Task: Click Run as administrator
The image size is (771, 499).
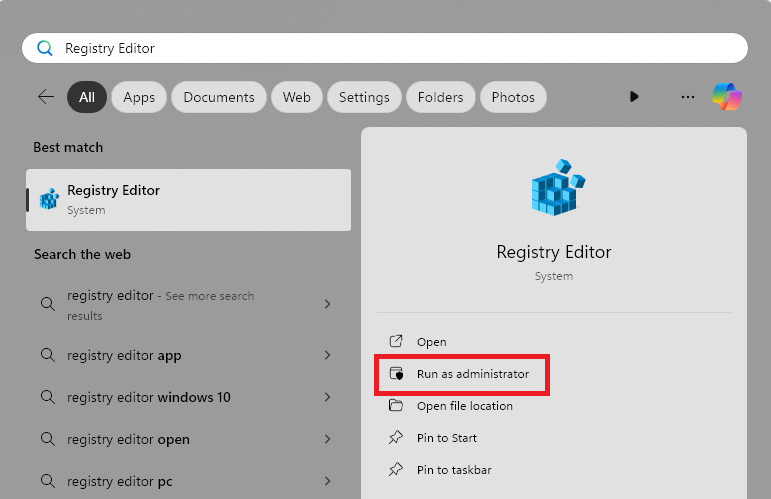Action: click(472, 374)
